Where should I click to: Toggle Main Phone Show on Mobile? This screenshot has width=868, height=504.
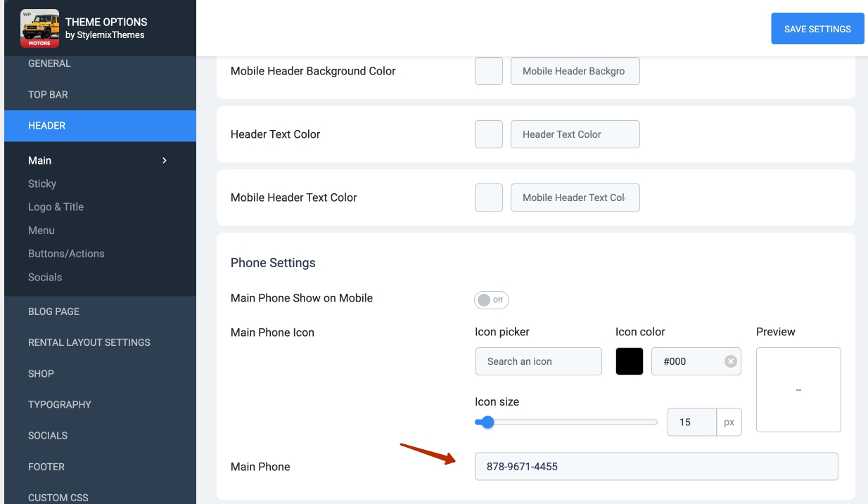[x=491, y=300]
